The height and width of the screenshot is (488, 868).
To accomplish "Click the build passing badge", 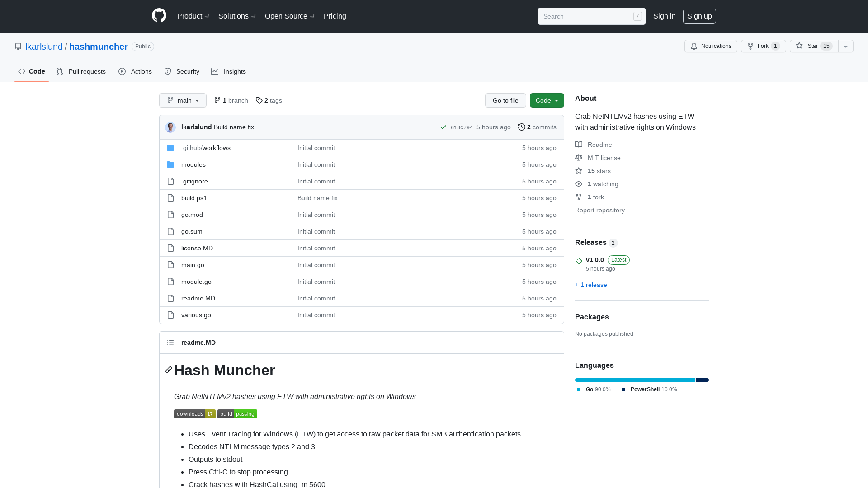I will tap(237, 414).
